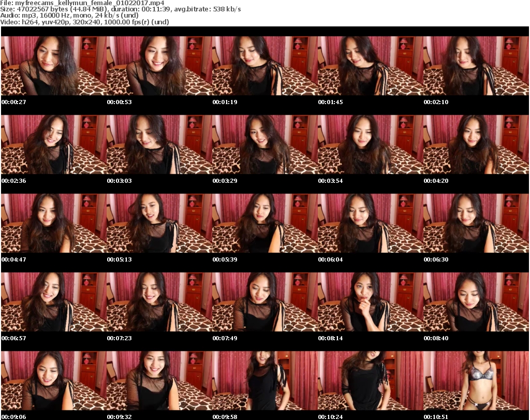Click the 00:03:03 timestamp text
The height and width of the screenshot is (420, 530).
120,181
